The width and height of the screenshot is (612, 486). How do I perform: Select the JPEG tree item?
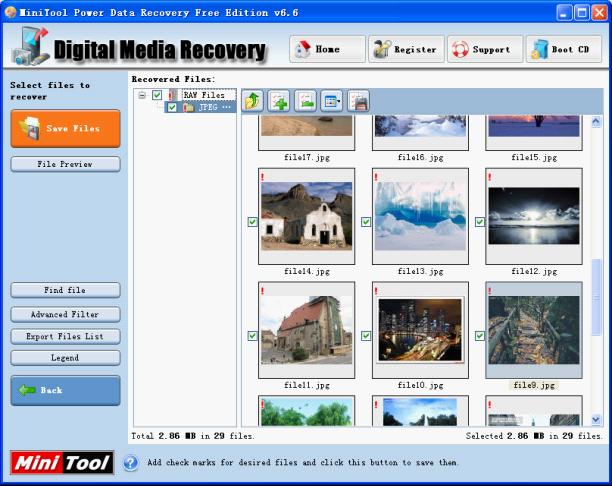click(214, 107)
